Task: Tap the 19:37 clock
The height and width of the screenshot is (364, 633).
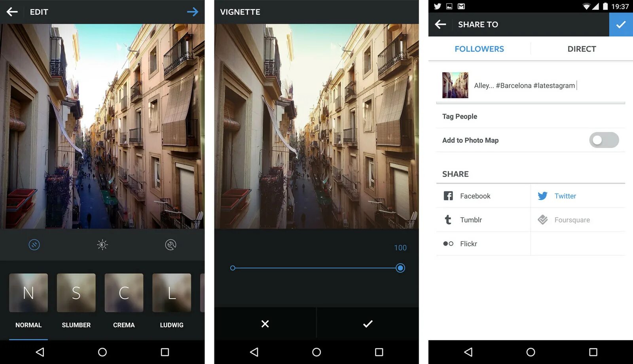Action: click(x=620, y=6)
